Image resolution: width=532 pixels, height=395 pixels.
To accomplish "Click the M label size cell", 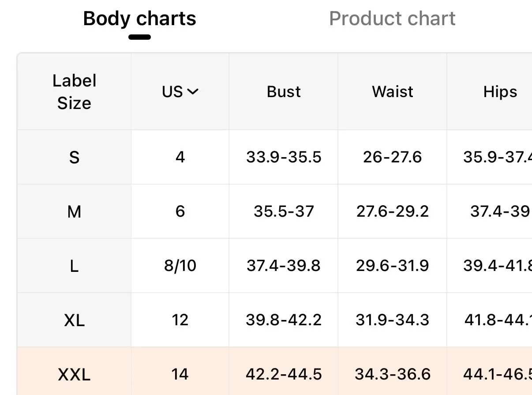I will pos(74,211).
